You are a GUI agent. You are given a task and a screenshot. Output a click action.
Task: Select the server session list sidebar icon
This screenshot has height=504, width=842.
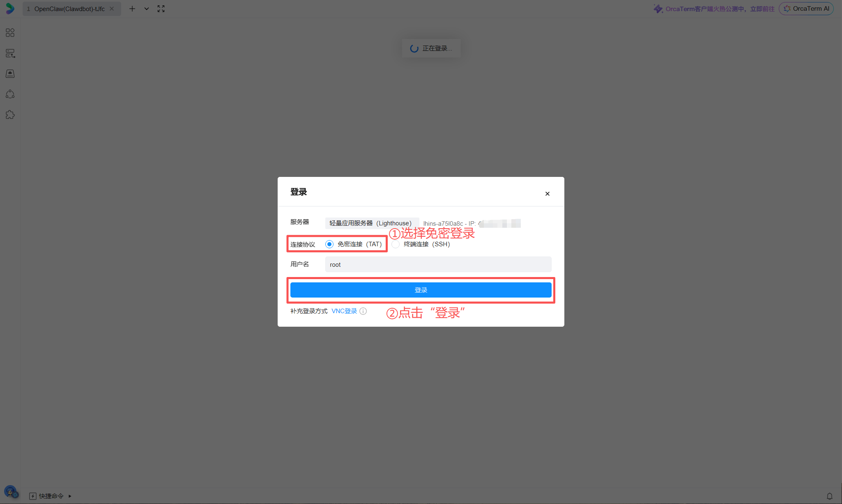pyautogui.click(x=10, y=53)
